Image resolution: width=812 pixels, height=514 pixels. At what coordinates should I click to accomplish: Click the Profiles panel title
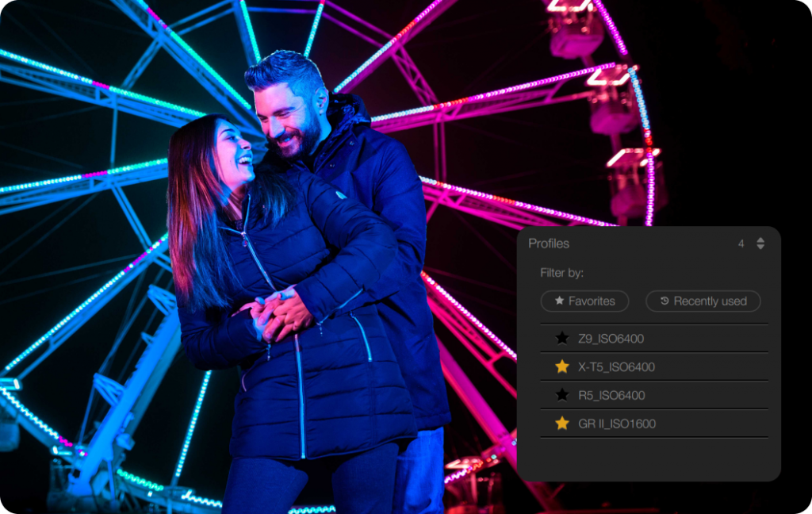pos(549,244)
